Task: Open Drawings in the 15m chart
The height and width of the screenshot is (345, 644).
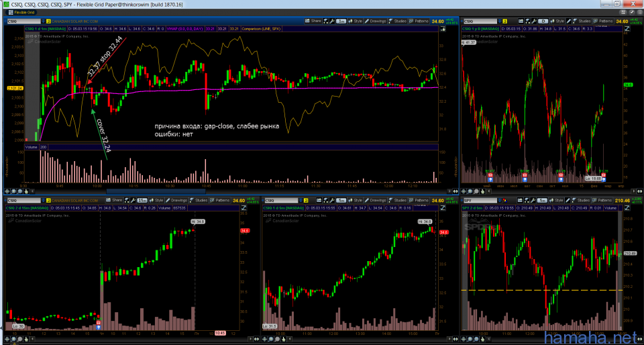Action: tap(176, 201)
